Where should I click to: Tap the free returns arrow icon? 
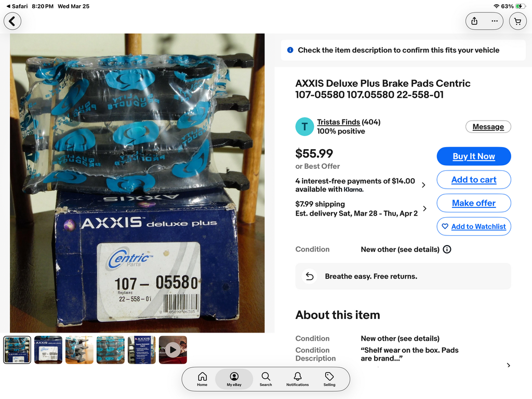(310, 276)
